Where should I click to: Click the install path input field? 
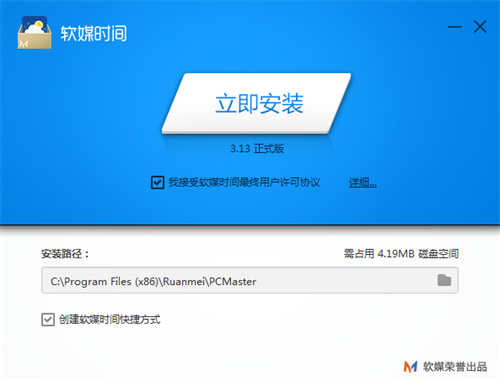click(250, 280)
